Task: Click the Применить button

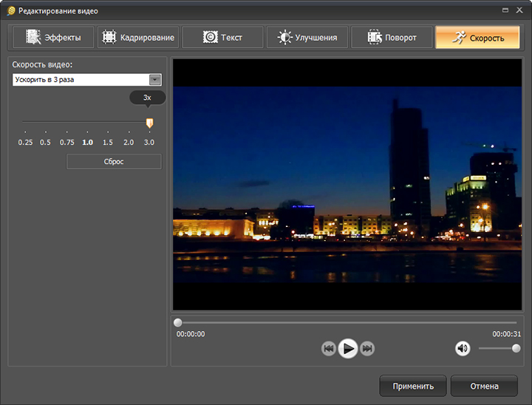Action: click(413, 386)
